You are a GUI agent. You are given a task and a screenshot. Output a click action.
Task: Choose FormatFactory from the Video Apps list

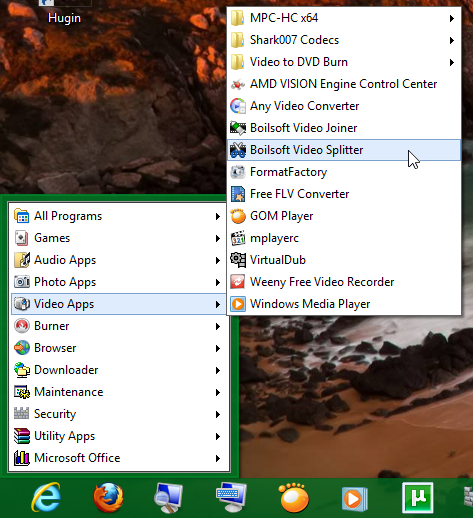(344, 172)
